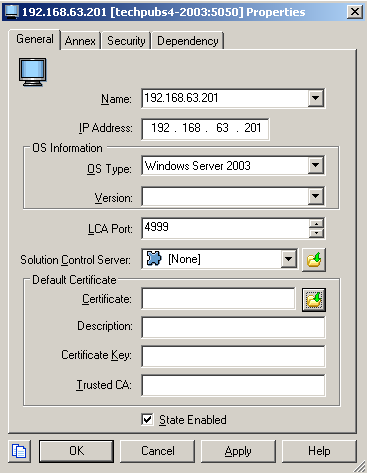Close the Properties dialog window

[355, 12]
